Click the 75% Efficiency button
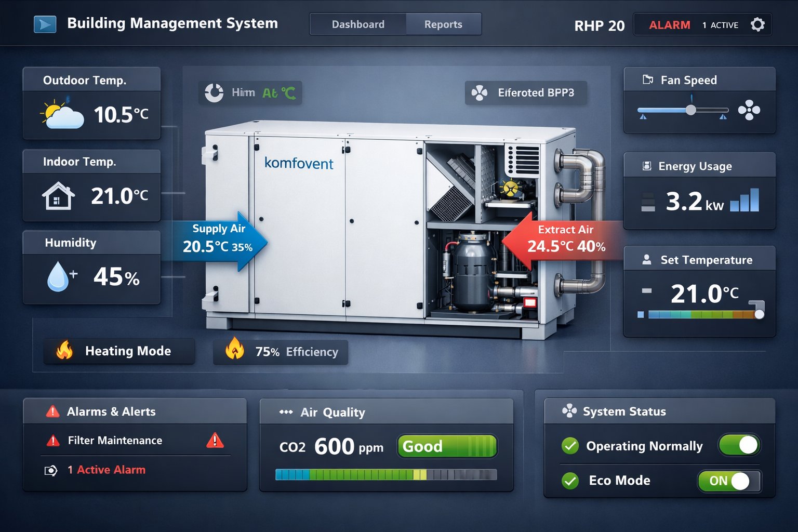The height and width of the screenshot is (532, 798). coord(281,351)
